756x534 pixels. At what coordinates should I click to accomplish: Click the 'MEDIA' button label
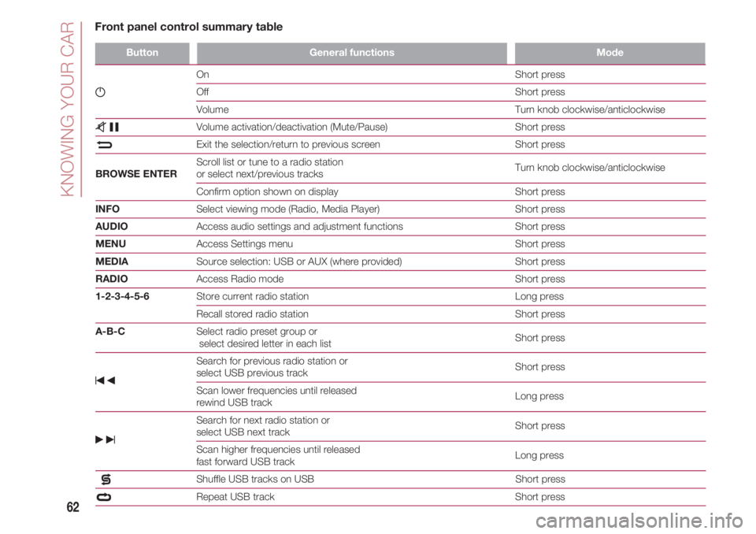[x=112, y=262]
